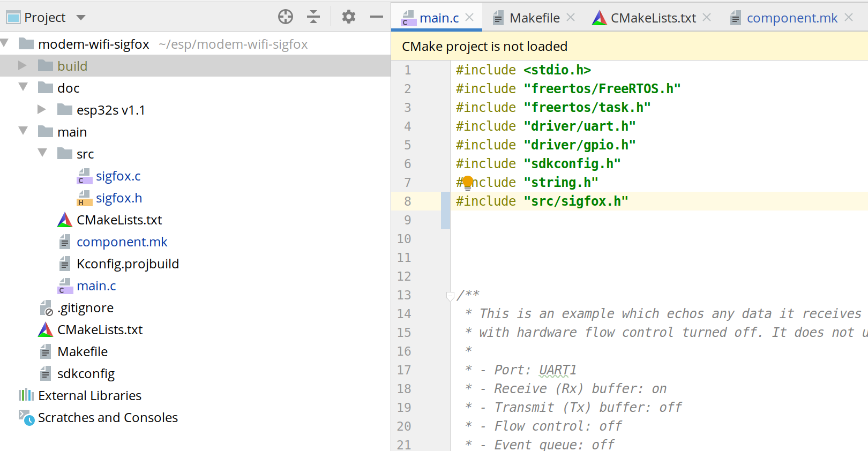Screen dimensions: 868x451
Task: Open sigfox.c from the tree
Action: [118, 176]
